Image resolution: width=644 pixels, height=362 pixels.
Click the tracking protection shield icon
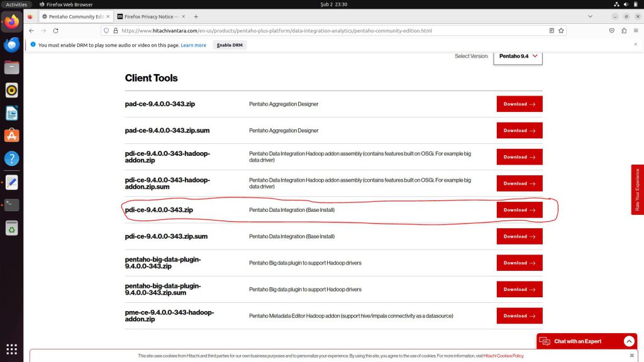pyautogui.click(x=106, y=31)
